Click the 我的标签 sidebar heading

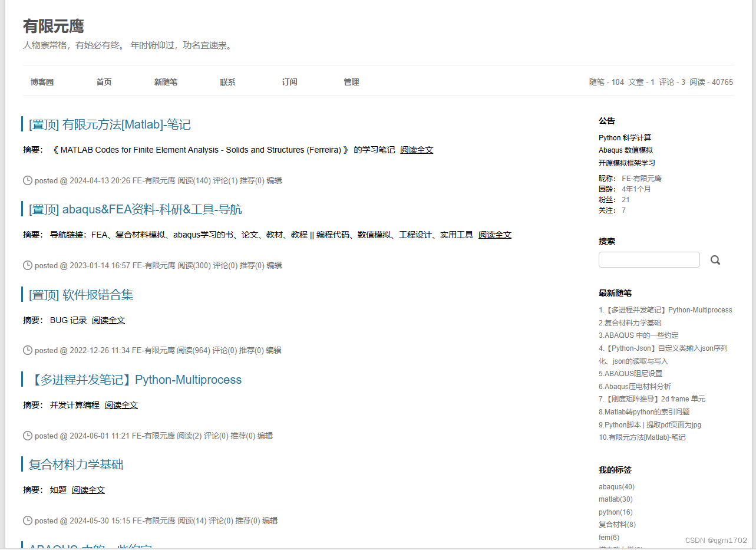tap(615, 470)
